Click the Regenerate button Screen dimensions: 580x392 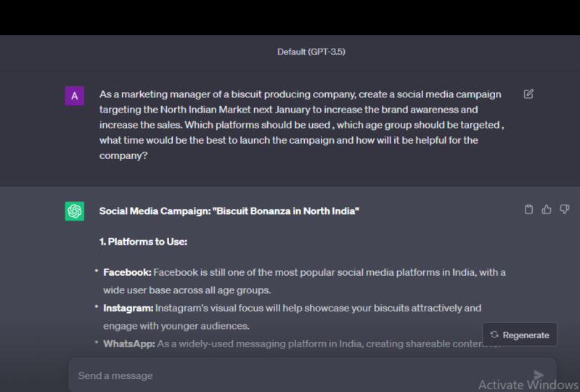(520, 335)
